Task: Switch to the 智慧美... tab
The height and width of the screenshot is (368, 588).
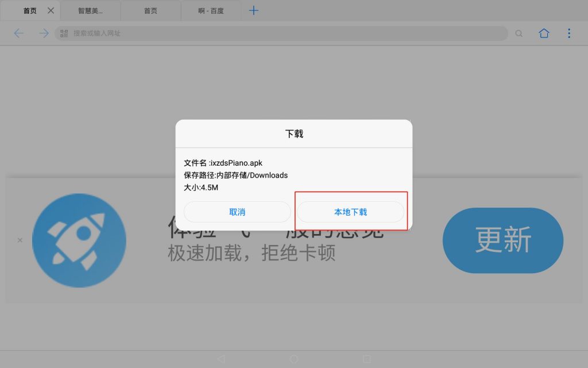Action: pyautogui.click(x=90, y=11)
